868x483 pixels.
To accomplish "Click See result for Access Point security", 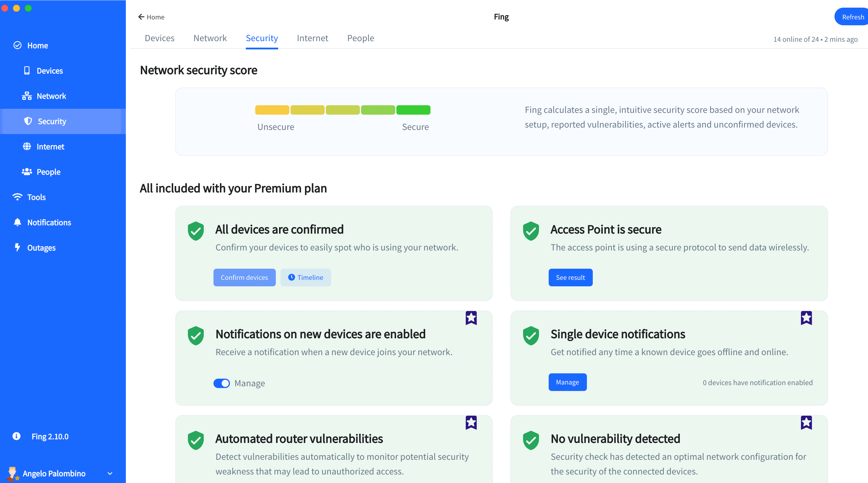I will [570, 277].
